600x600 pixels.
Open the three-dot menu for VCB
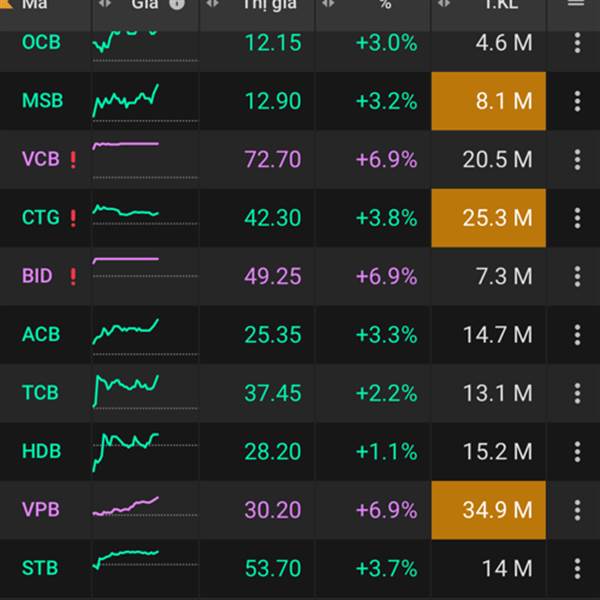(x=577, y=159)
